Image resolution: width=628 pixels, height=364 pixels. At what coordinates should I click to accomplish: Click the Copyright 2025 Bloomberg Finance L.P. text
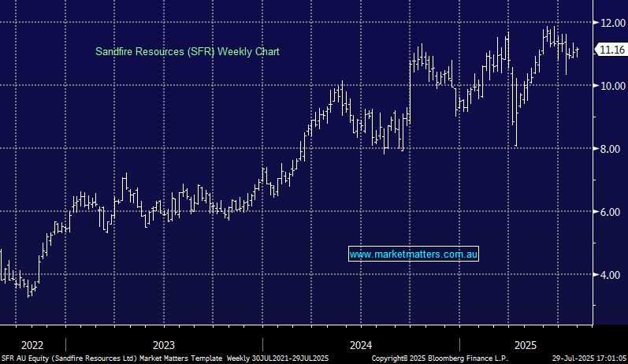coord(440,358)
